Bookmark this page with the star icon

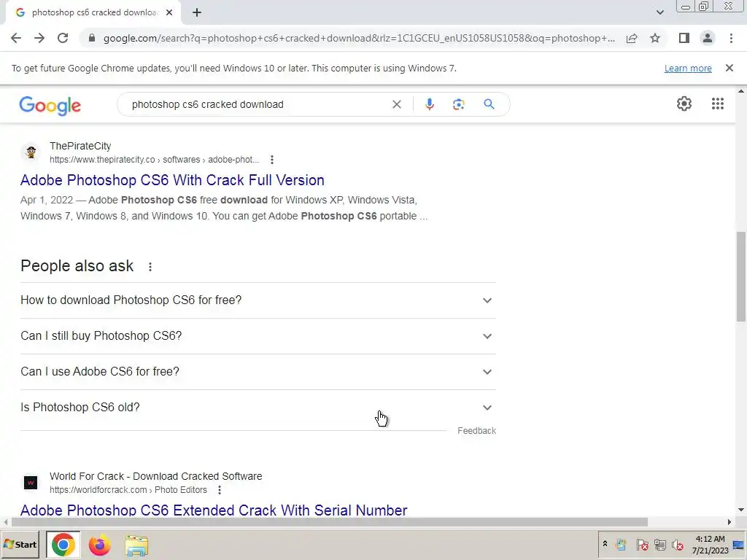[655, 38]
